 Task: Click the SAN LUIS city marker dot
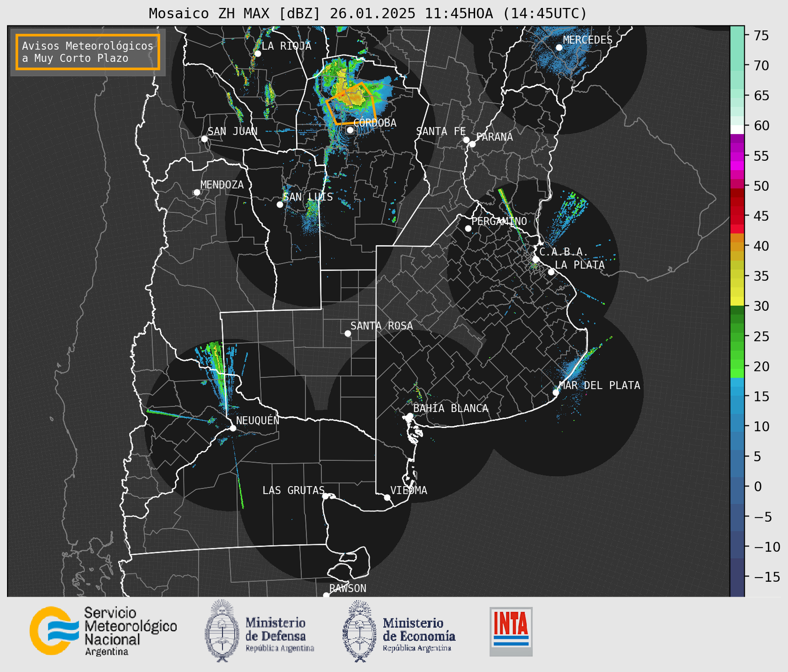click(280, 205)
